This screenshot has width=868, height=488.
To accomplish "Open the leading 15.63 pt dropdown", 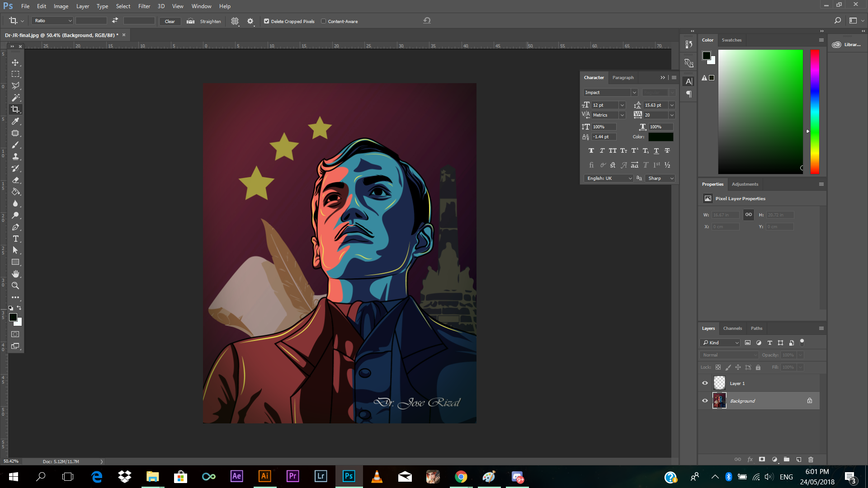I will click(x=672, y=105).
